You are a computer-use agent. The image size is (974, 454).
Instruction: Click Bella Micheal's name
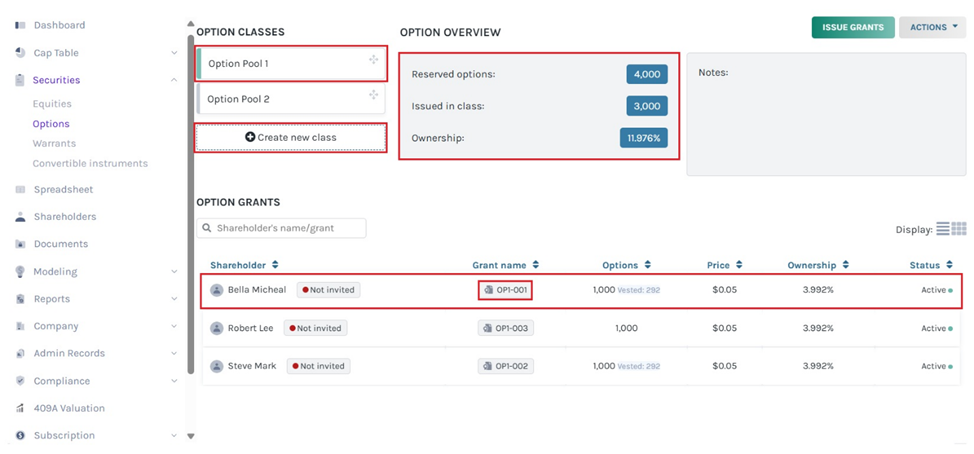pyautogui.click(x=257, y=290)
